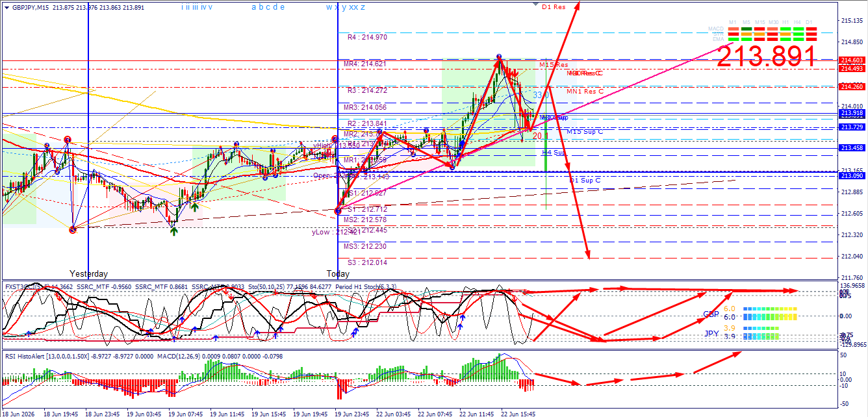
Task: Click the large 213.891 price display
Action: point(766,57)
